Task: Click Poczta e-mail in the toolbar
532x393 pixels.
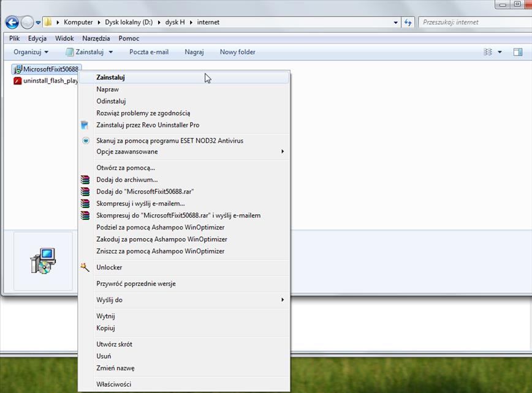Action: (x=149, y=52)
